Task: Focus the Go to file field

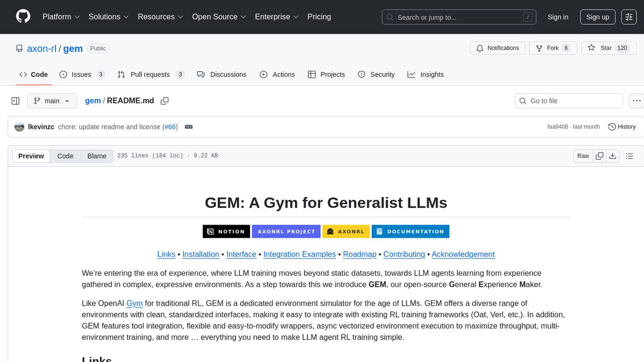Action: (x=569, y=101)
